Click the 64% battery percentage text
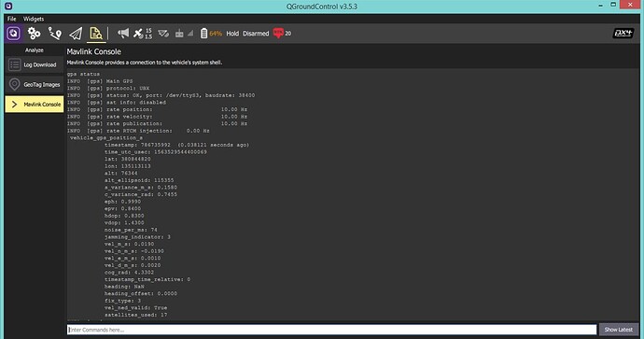Viewport: 644px width, 339px height. click(x=216, y=34)
